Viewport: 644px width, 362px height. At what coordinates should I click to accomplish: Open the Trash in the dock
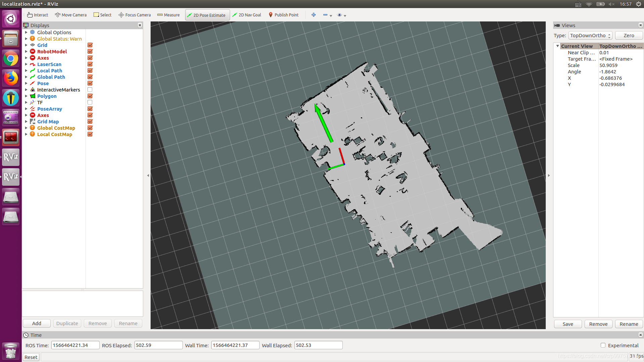pos(11,351)
